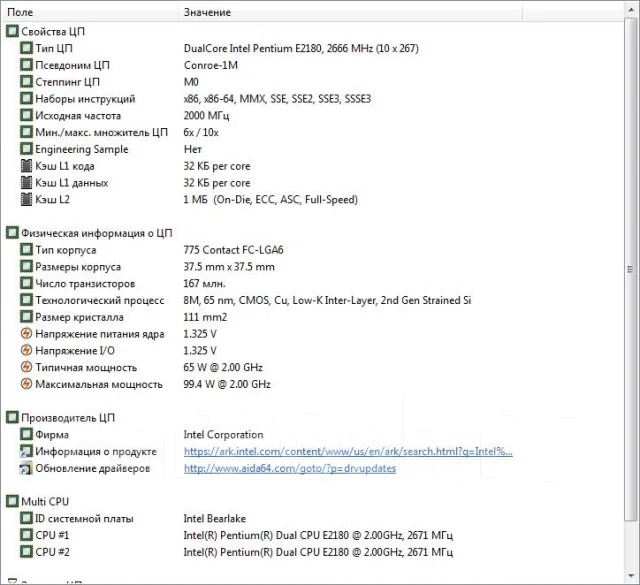Select the 167 млн. value
The height and width of the screenshot is (585, 640).
[x=204, y=283]
